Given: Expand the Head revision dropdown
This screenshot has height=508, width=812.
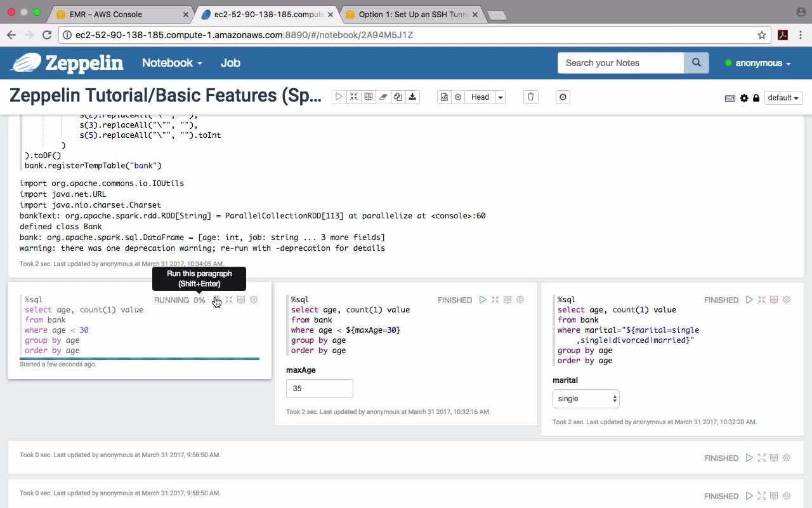Looking at the screenshot, I should (x=500, y=97).
